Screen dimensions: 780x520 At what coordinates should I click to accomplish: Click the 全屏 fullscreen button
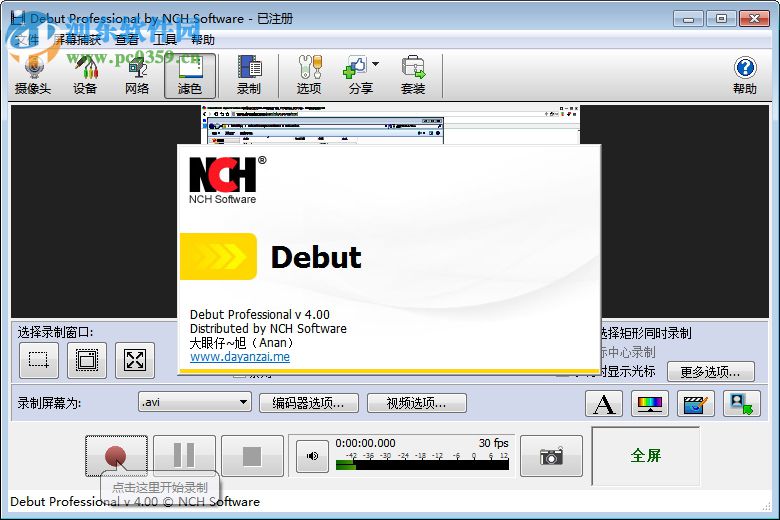click(646, 455)
